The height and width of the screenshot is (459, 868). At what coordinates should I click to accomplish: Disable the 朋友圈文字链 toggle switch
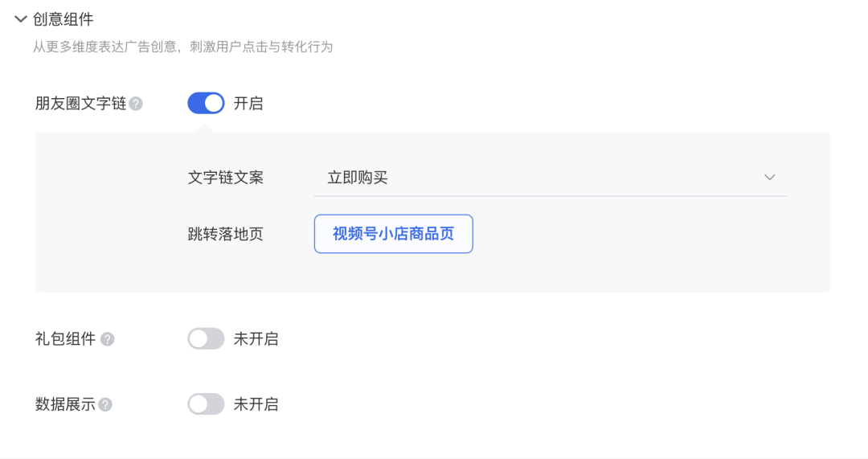pyautogui.click(x=206, y=104)
